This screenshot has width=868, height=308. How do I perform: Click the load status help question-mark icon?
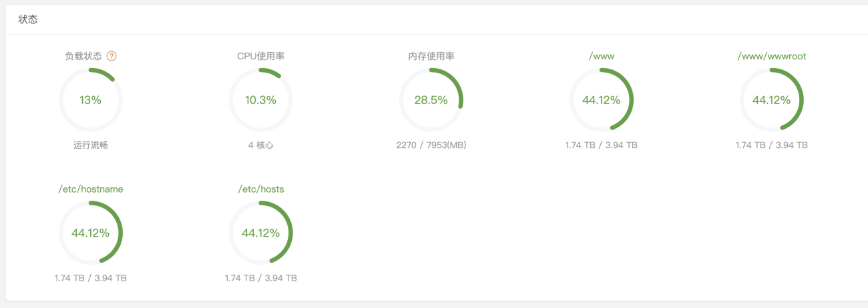[x=112, y=56]
